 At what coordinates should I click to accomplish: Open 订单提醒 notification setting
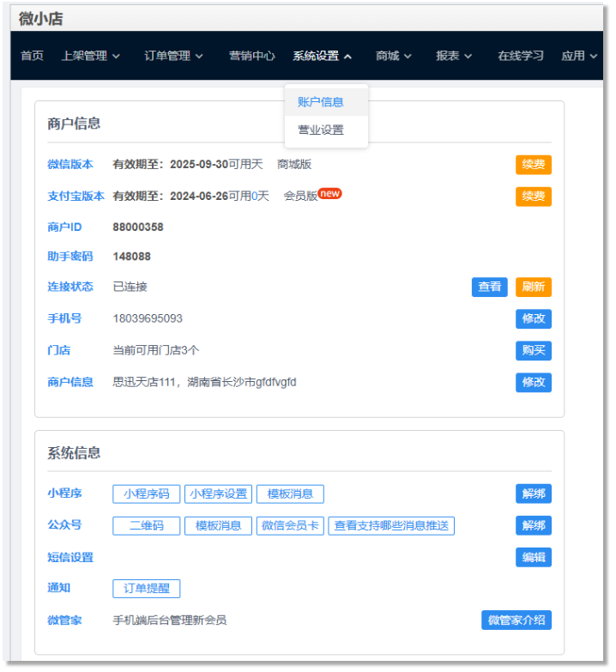click(x=147, y=589)
